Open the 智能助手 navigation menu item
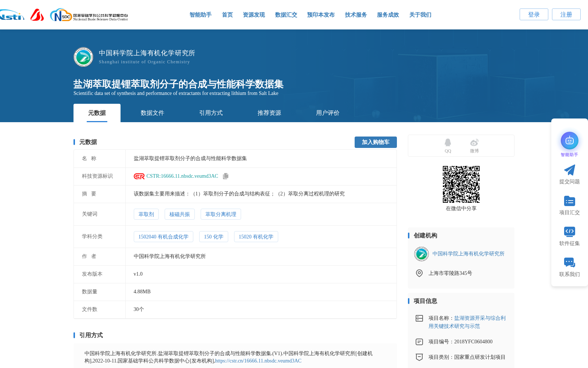588x368 pixels. (201, 15)
